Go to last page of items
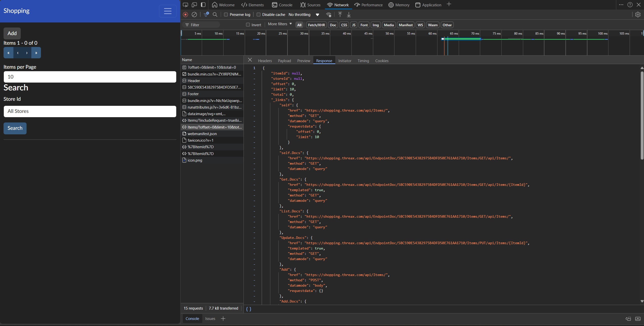The height and width of the screenshot is (326, 644). pos(36,53)
